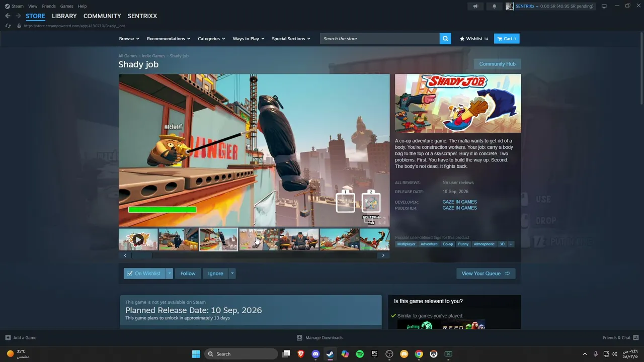Click the screenshot strip scrollbar handle
The image size is (644, 362).
coord(142,255)
